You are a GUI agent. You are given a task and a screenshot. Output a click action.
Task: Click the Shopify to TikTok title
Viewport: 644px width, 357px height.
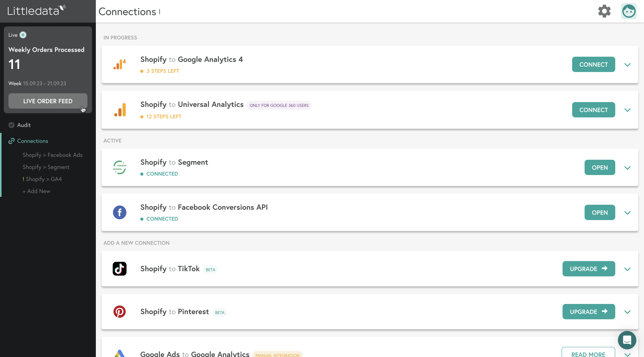[x=170, y=269]
